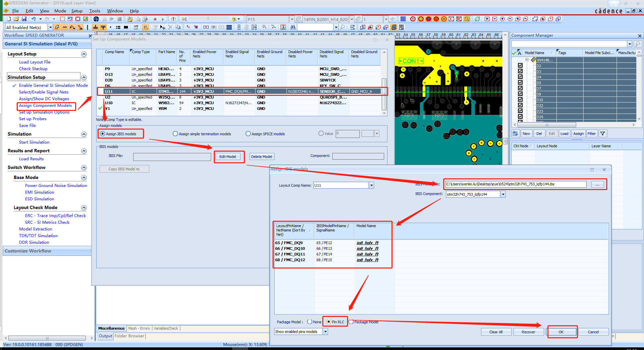The width and height of the screenshot is (644, 350).
Task: Click the red record circle icon
Action: 155,19
